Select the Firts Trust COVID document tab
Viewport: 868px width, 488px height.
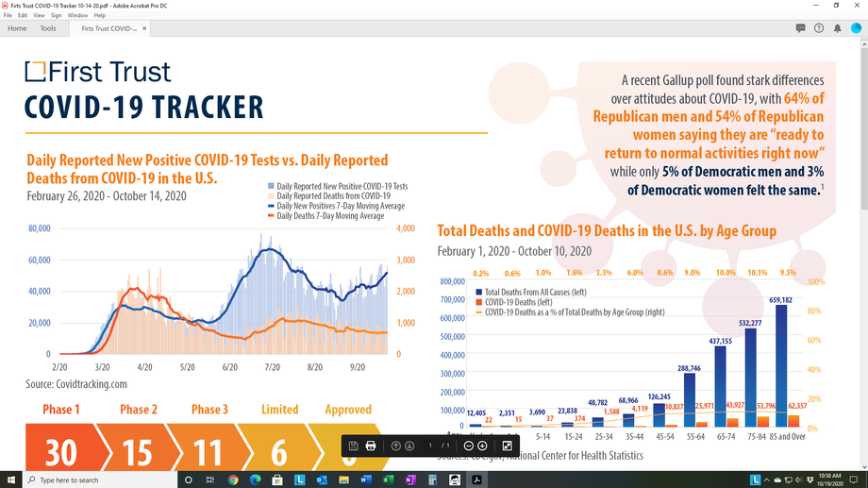[x=109, y=28]
